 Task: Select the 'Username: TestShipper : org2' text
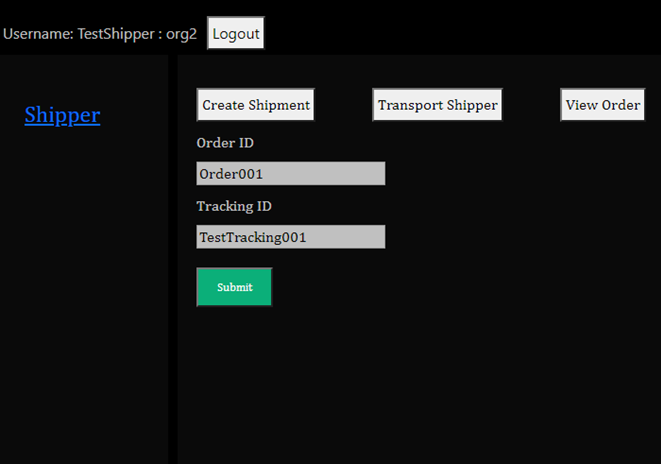[x=100, y=34]
